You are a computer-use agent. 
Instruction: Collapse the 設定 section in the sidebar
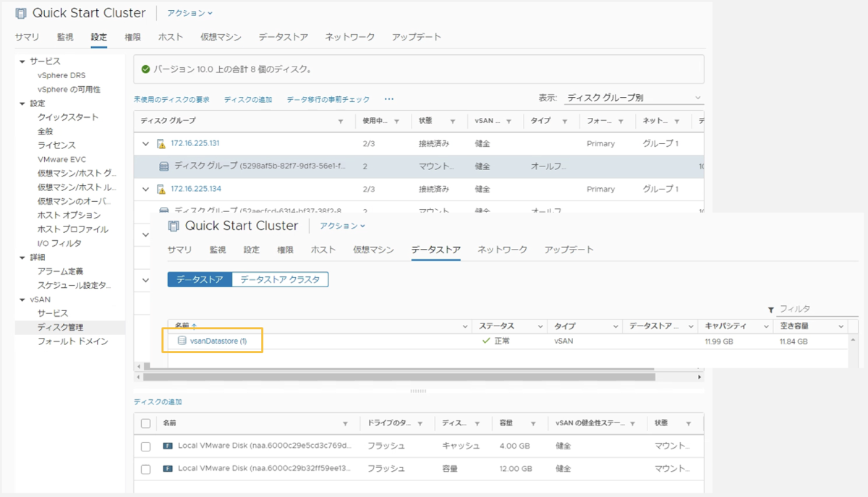[22, 103]
